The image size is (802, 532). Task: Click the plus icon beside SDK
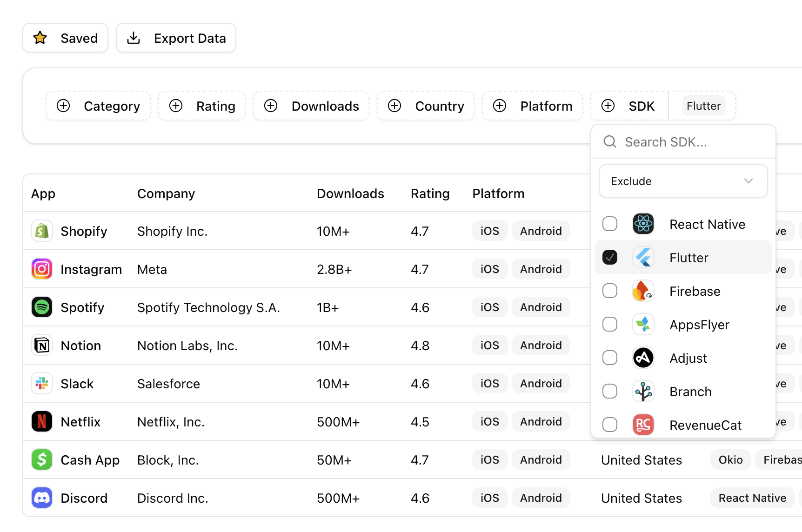(x=608, y=106)
